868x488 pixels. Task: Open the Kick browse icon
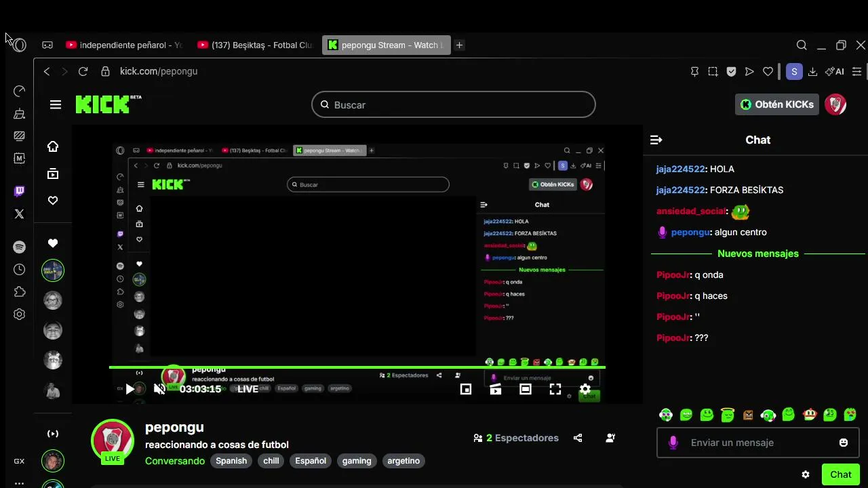point(53,174)
